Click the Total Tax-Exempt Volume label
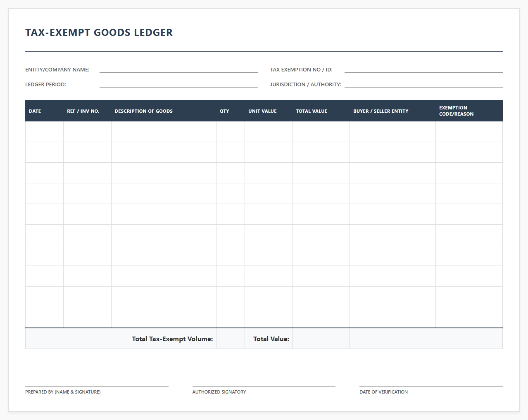 172,339
